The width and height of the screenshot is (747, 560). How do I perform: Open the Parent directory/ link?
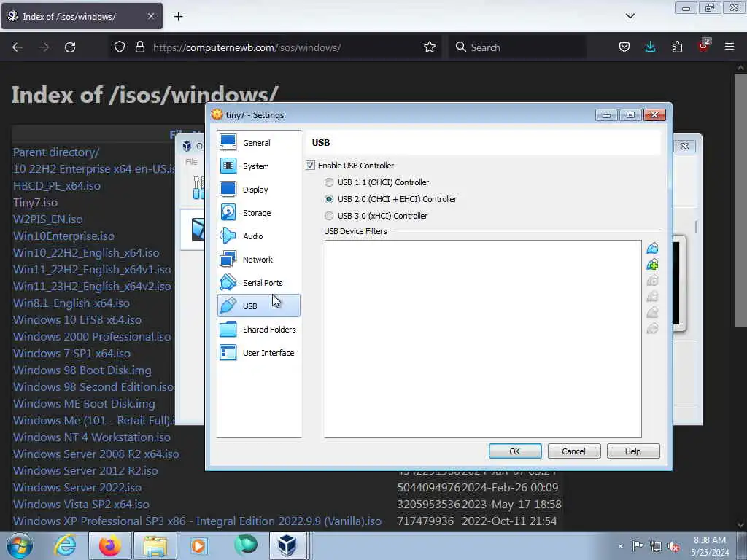pos(56,152)
